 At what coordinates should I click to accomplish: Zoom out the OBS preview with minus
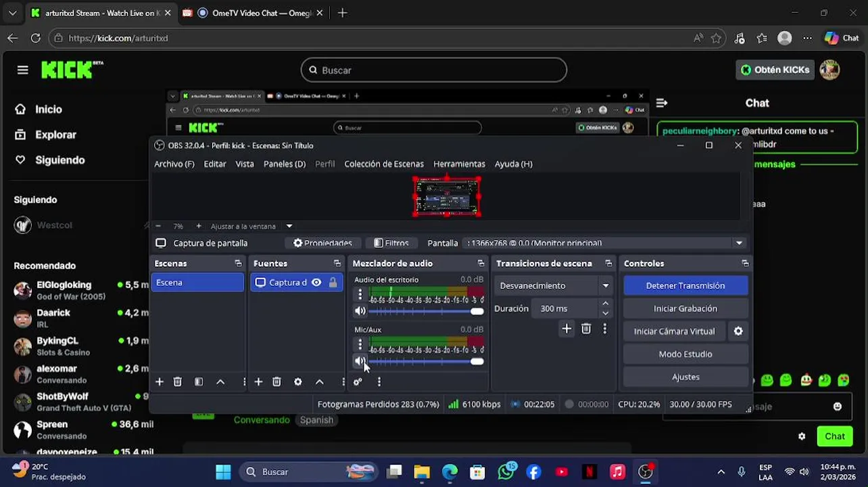(158, 226)
